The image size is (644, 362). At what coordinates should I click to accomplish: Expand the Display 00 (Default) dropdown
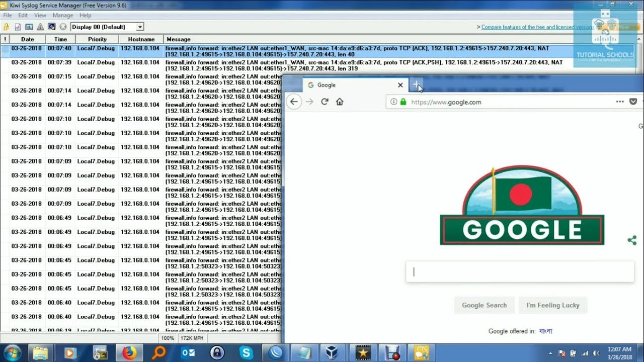[140, 27]
